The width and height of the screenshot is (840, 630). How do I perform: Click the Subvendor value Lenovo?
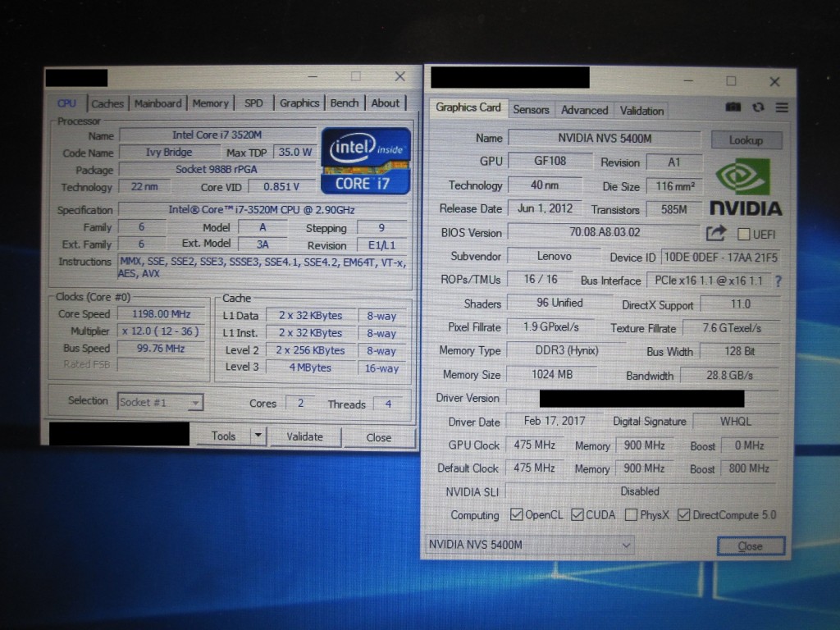pos(555,256)
